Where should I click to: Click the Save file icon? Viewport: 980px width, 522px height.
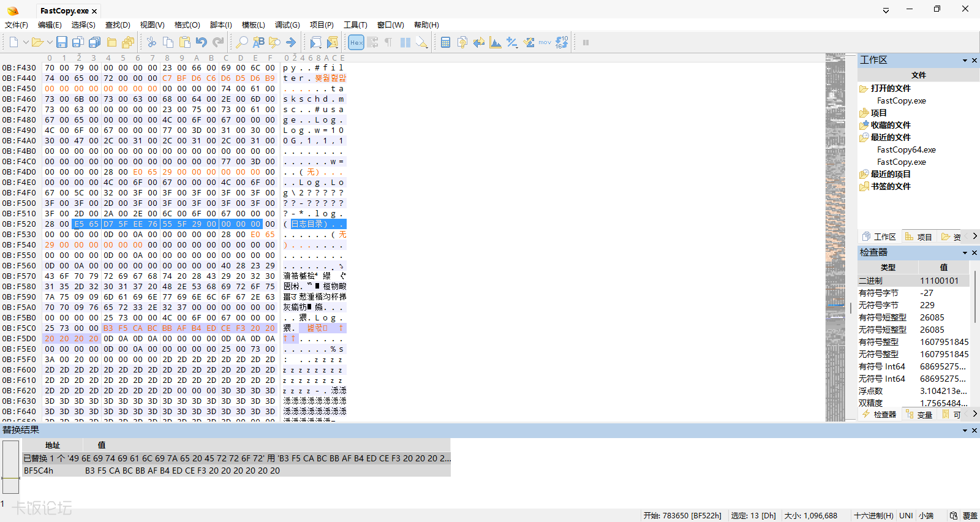tap(62, 42)
